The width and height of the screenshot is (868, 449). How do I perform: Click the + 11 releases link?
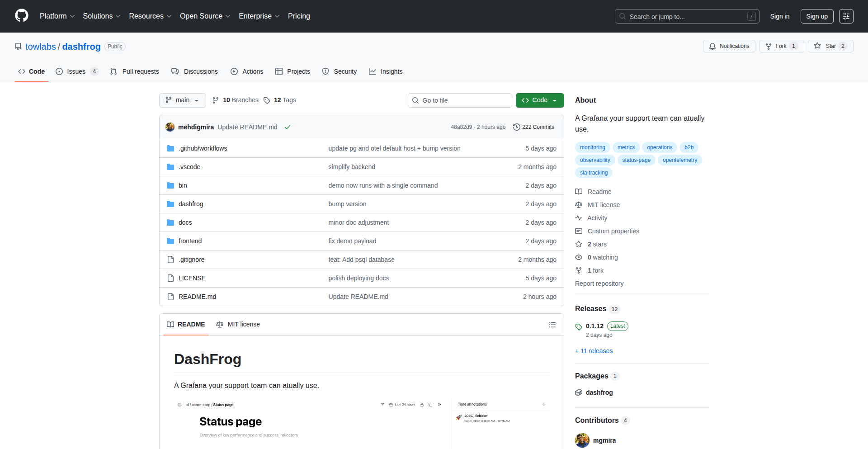click(x=594, y=351)
